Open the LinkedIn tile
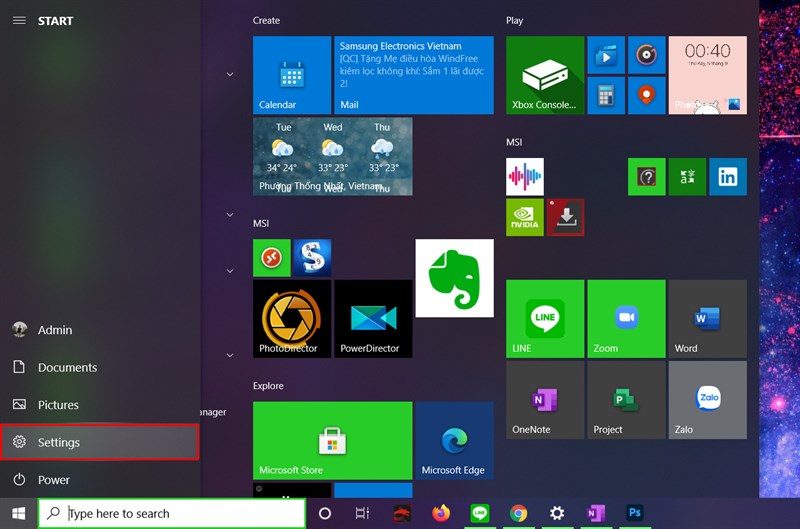Image resolution: width=800 pixels, height=529 pixels. pos(728,177)
